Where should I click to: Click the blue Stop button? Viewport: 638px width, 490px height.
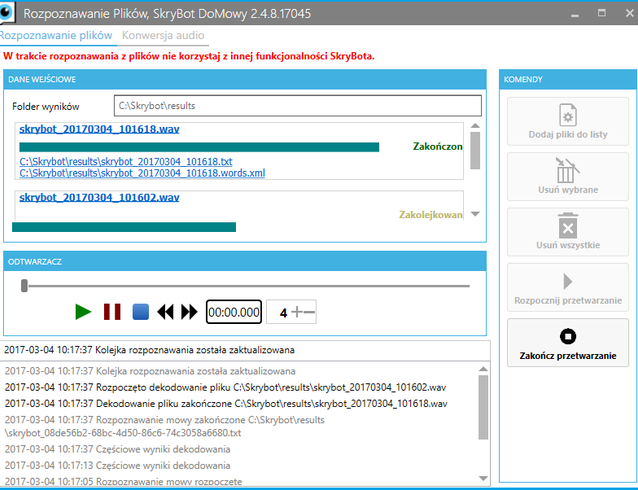click(x=141, y=312)
